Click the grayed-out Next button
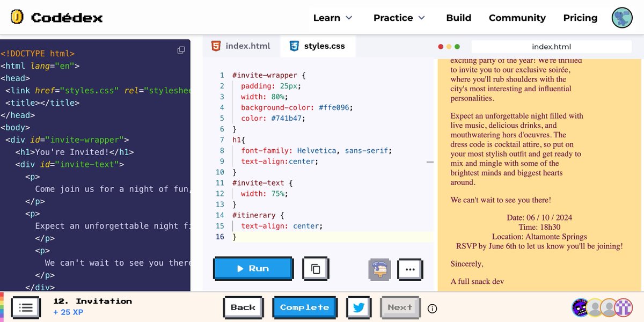The image size is (644, 322). point(400,308)
